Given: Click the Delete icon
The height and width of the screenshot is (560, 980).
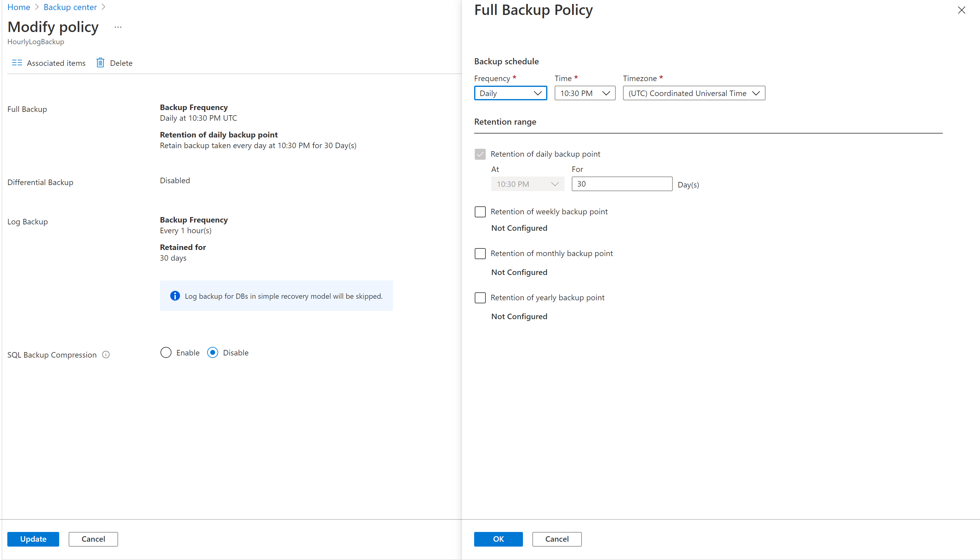Looking at the screenshot, I should 99,62.
